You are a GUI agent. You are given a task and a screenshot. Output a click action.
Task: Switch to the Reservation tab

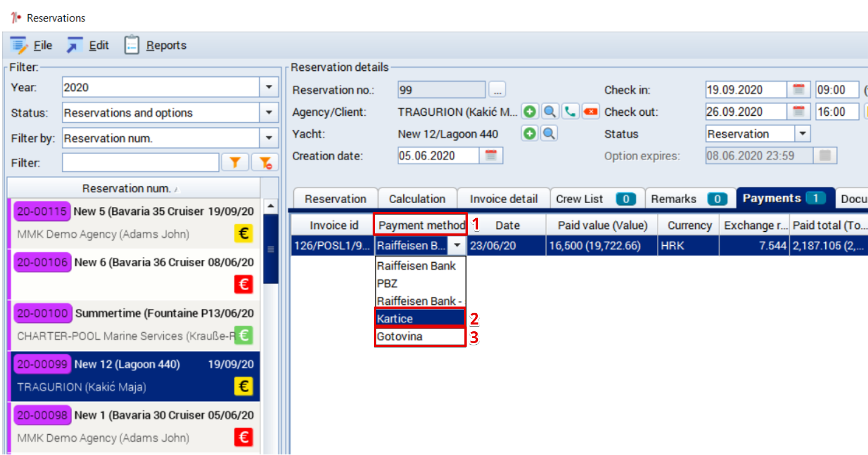(x=335, y=199)
